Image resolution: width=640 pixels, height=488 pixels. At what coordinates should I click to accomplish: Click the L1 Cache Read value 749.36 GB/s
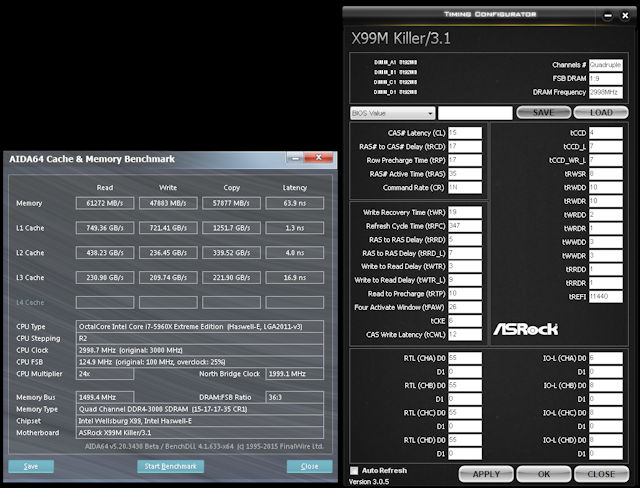[x=105, y=228]
